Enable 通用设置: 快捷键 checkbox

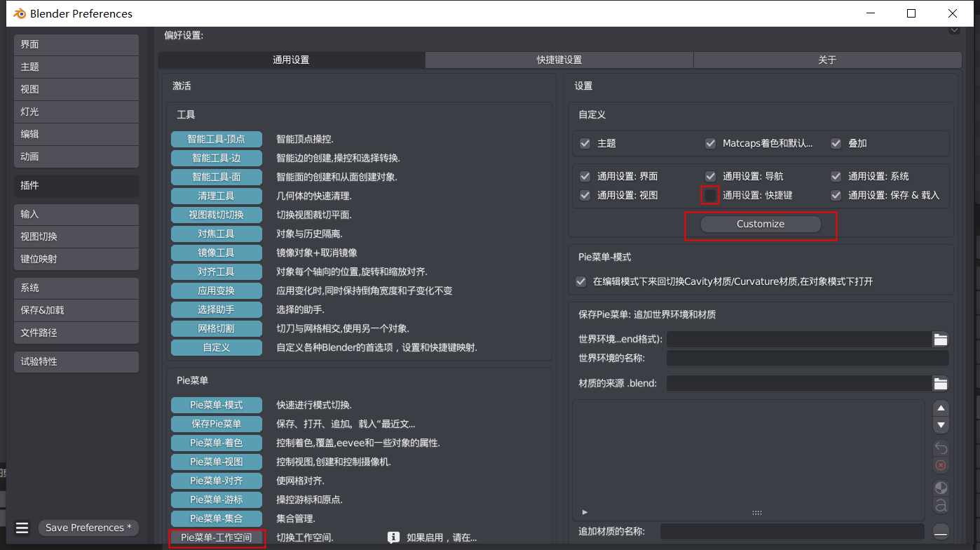pyautogui.click(x=711, y=195)
